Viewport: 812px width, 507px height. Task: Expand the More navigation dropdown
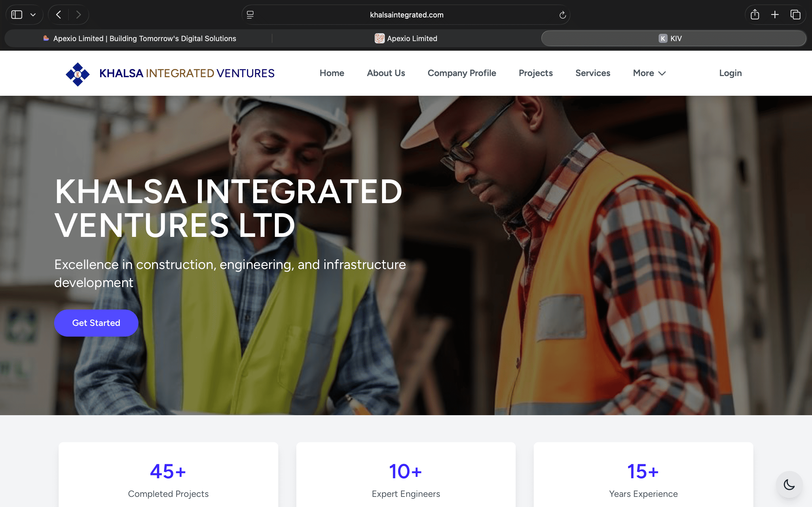click(x=648, y=73)
